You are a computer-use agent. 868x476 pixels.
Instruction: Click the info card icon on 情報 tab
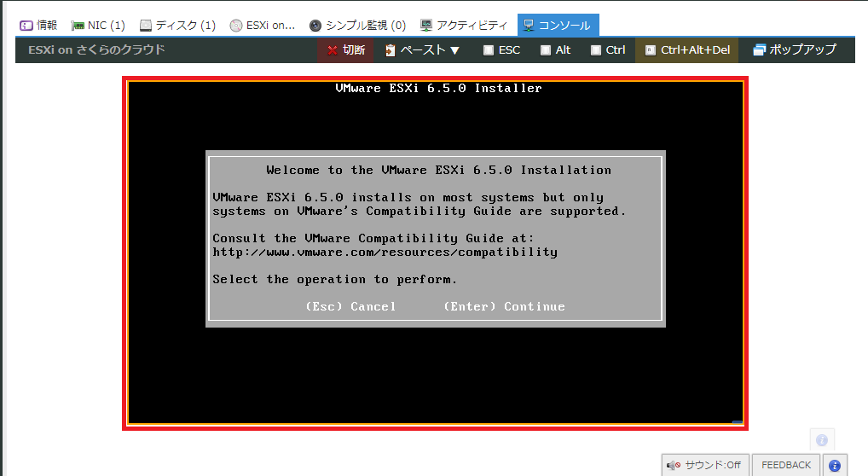(x=26, y=26)
